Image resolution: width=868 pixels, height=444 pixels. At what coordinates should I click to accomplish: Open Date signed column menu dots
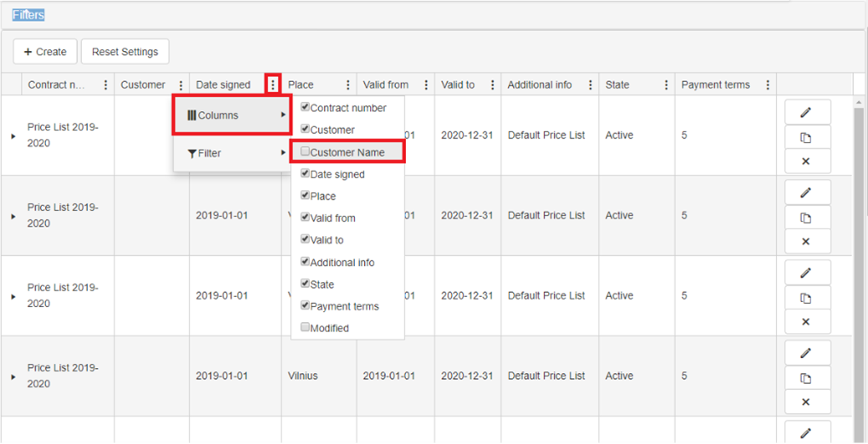click(x=272, y=85)
